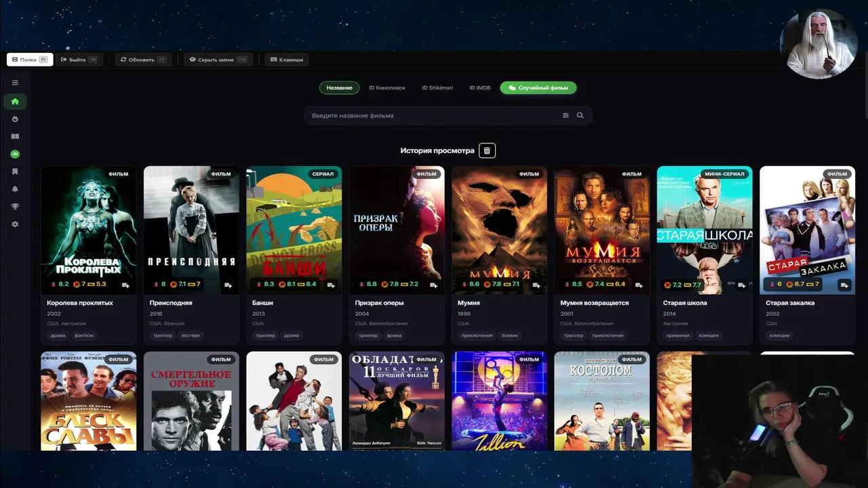The image size is (868, 488).
Task: Click the Королева проклятых title text
Action: [80, 303]
